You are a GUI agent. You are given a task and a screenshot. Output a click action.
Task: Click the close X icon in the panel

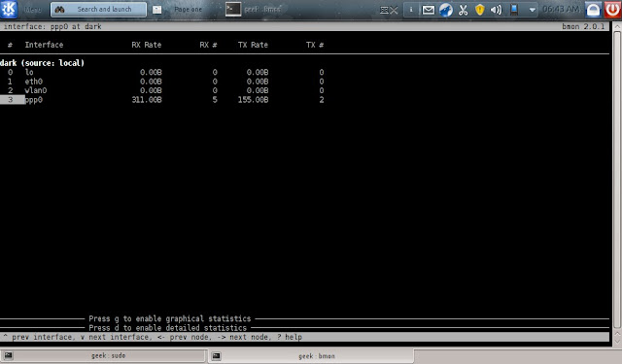tap(394, 11)
